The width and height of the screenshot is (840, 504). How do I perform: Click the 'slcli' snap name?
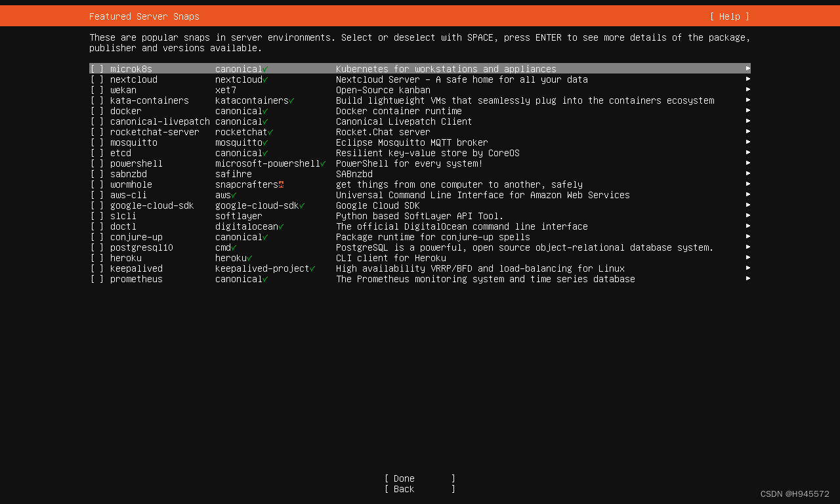click(123, 216)
